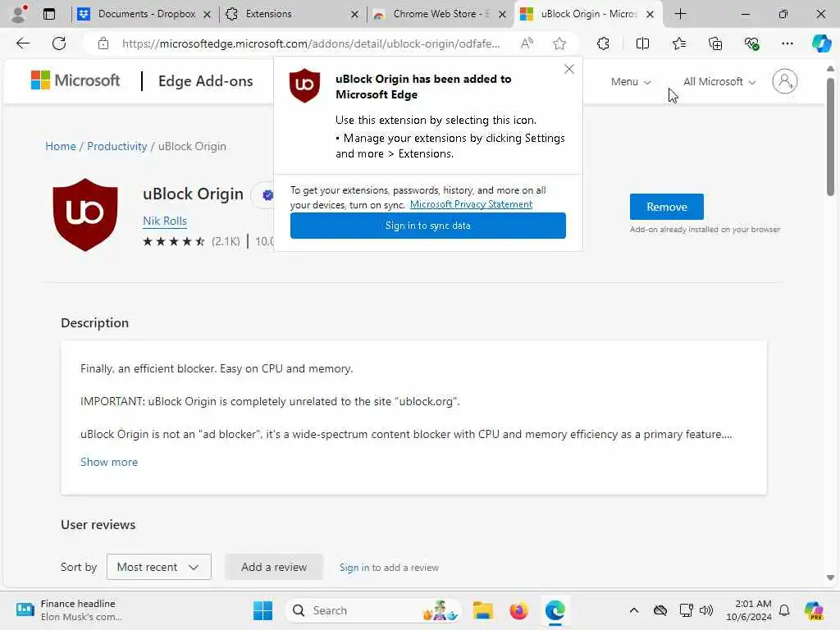The height and width of the screenshot is (630, 840).
Task: Open the Favorites list
Action: click(678, 43)
